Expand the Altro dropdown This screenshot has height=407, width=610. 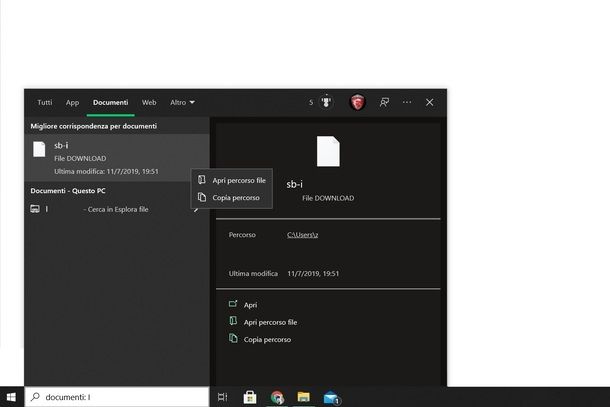click(182, 102)
